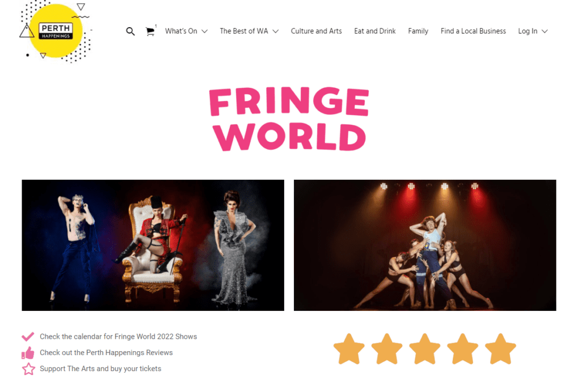The image size is (581, 392).
Task: Click the pink outlined star icon
Action: [x=28, y=369]
